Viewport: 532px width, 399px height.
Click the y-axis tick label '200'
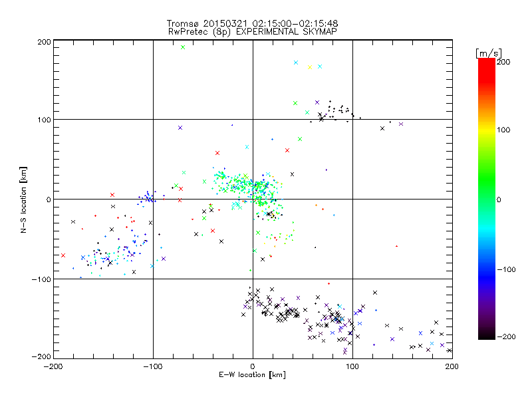pyautogui.click(x=44, y=42)
